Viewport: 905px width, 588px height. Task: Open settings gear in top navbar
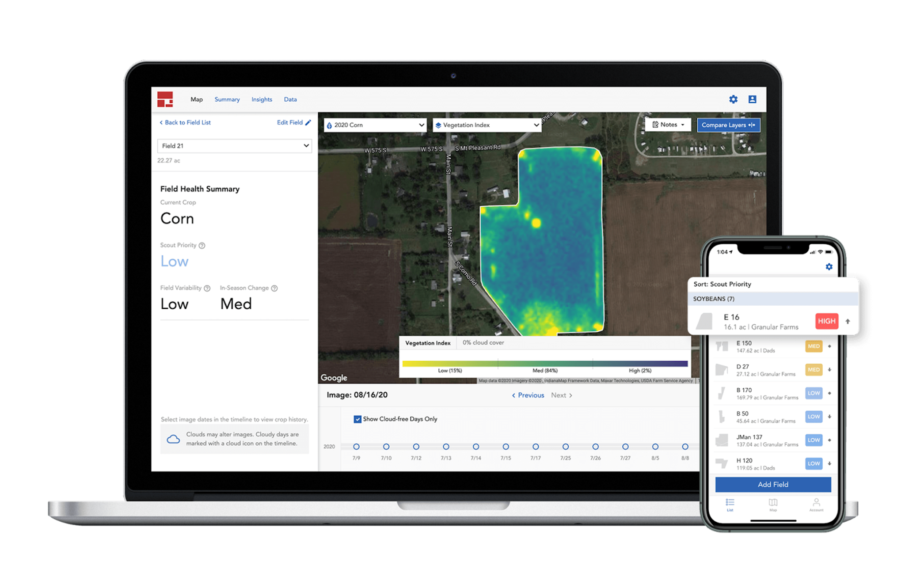tap(733, 99)
